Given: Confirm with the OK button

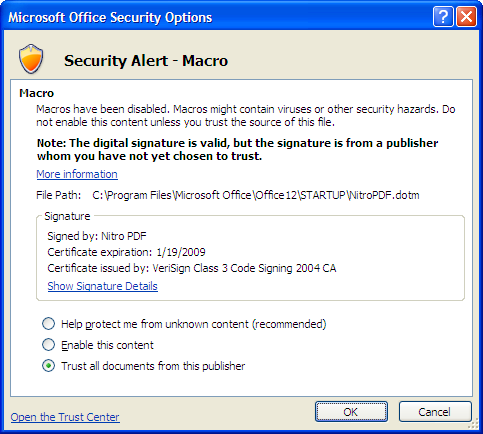Looking at the screenshot, I should tap(351, 412).
